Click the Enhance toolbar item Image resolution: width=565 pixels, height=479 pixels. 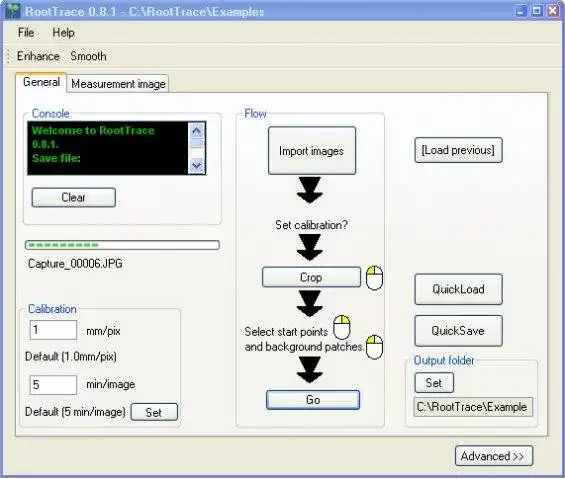coord(38,56)
